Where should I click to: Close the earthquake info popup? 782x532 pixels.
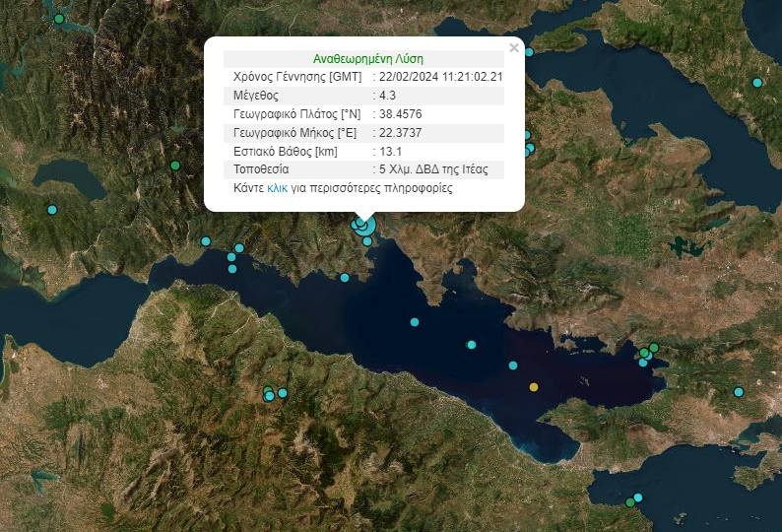coord(513,47)
